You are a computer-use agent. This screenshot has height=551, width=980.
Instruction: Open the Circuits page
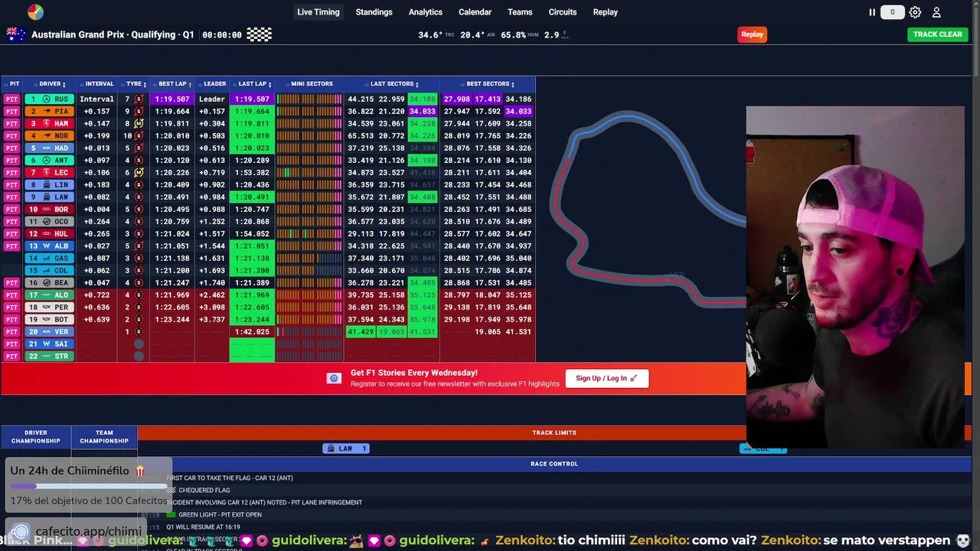tap(563, 12)
